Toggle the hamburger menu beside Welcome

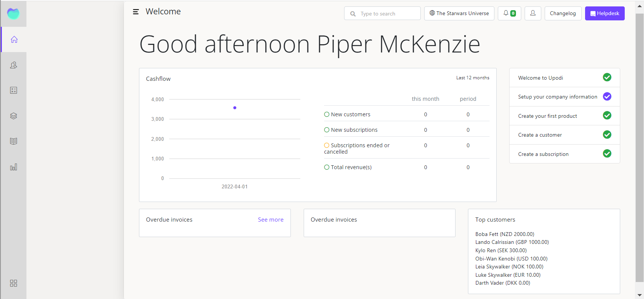click(136, 12)
